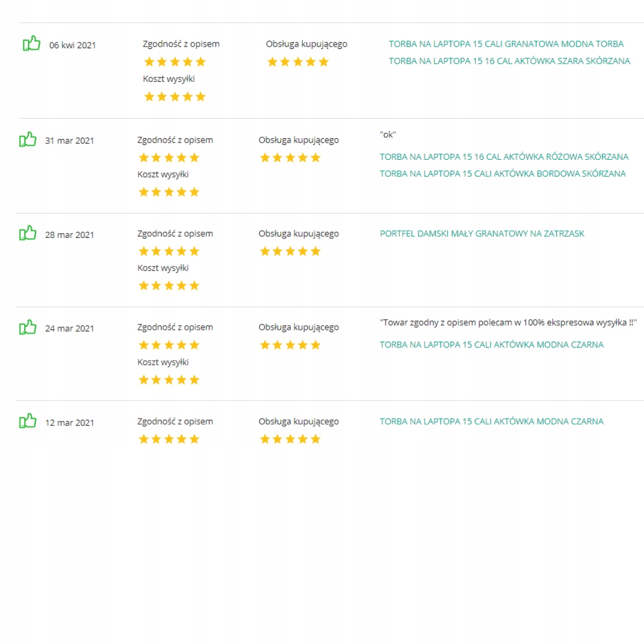Click thumbs-up icon for 24 mar 2021 review
Image resolution: width=644 pixels, height=644 pixels.
click(x=27, y=327)
